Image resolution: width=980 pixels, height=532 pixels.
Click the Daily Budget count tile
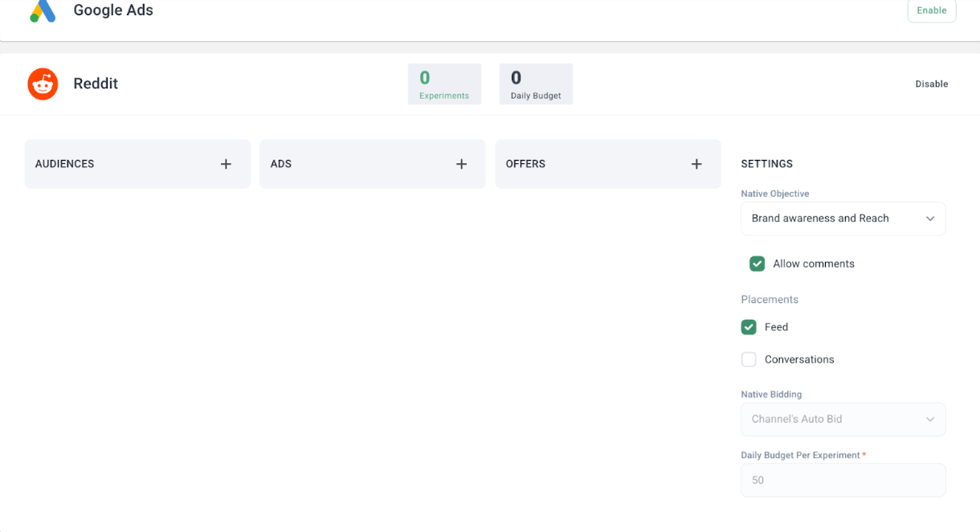(x=536, y=84)
